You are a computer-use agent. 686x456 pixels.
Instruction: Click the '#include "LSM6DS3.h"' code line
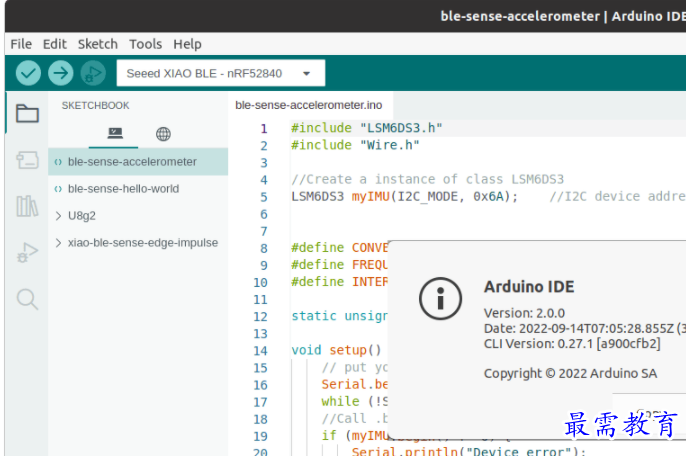(x=367, y=128)
